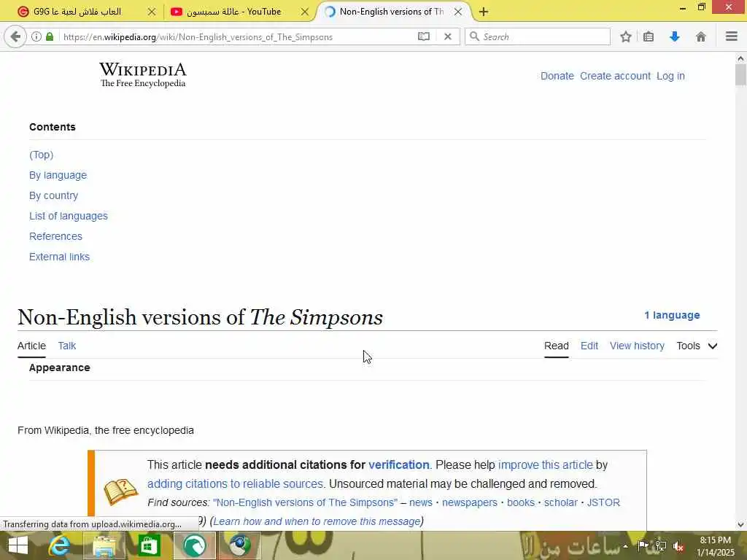Open the quoted "Non-English versions of The Simpsons" source link
This screenshot has width=747, height=560.
306,502
